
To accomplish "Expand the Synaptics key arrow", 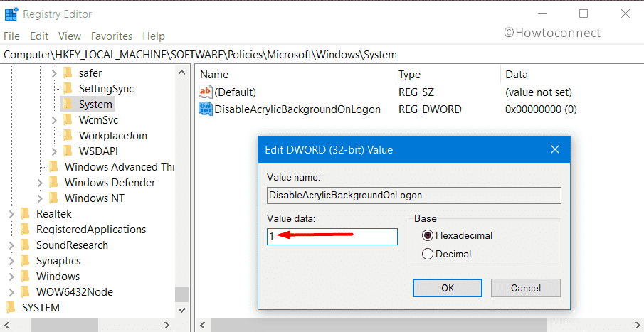I will [x=11, y=260].
